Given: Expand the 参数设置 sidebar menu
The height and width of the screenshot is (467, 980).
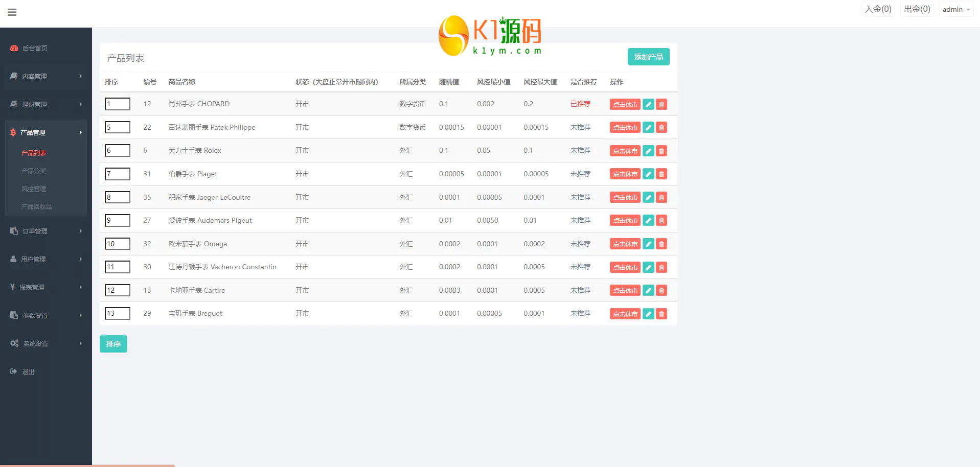Looking at the screenshot, I should pos(46,315).
